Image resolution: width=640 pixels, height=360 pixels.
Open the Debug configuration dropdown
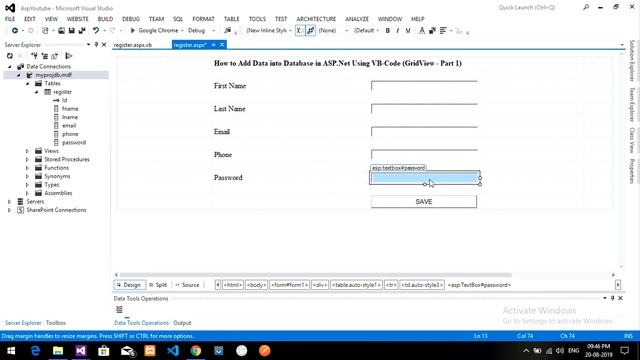point(213,31)
